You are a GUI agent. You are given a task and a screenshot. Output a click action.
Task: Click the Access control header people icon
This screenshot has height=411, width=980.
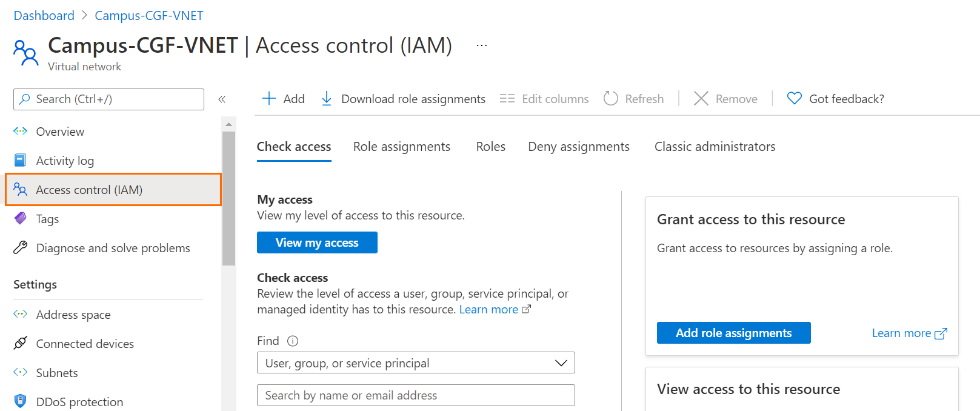pyautogui.click(x=25, y=53)
